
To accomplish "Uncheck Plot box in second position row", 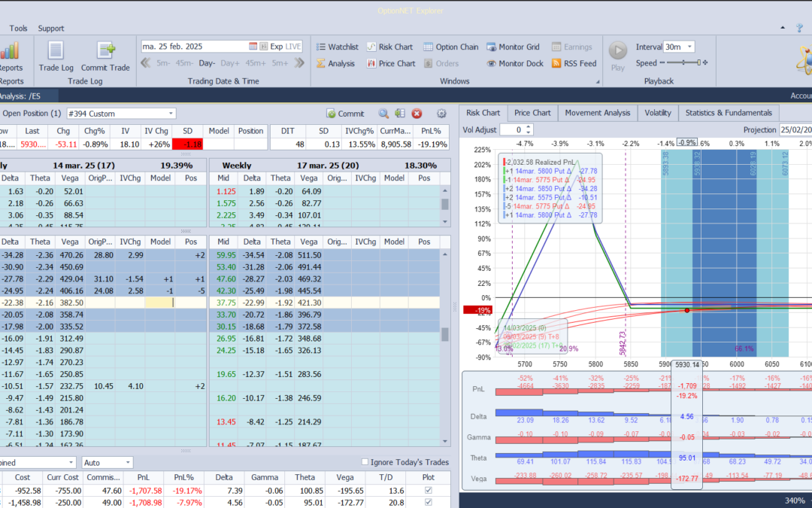I will pos(429,503).
